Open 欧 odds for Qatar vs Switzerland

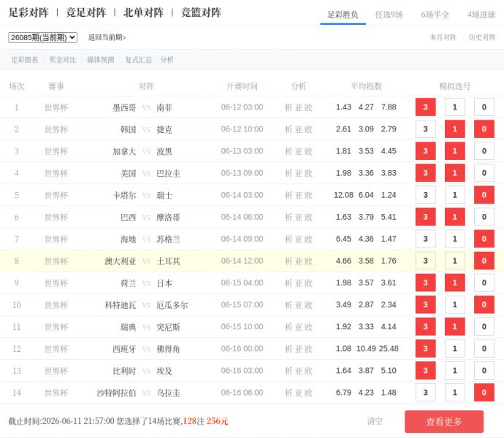[x=308, y=196]
